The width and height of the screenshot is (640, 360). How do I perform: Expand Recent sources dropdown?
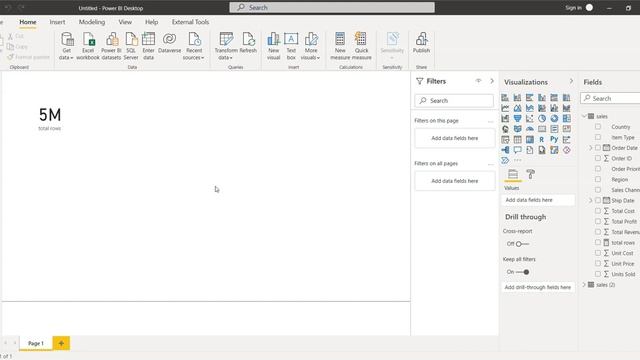point(194,46)
